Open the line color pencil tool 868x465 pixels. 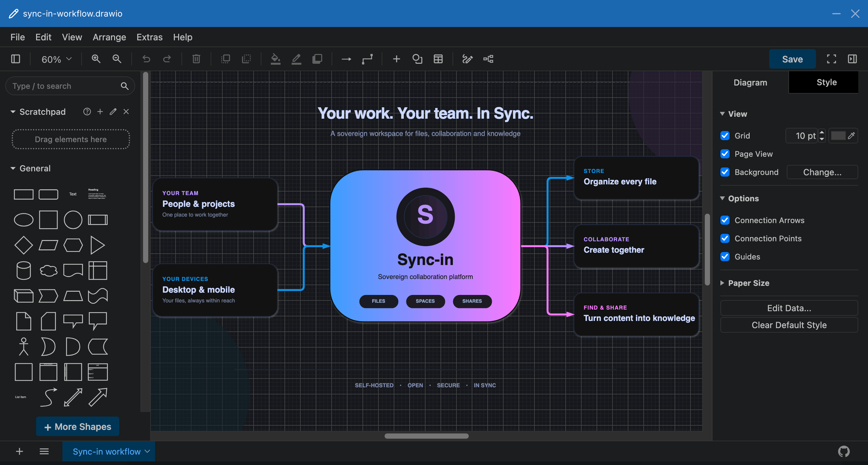pos(296,59)
